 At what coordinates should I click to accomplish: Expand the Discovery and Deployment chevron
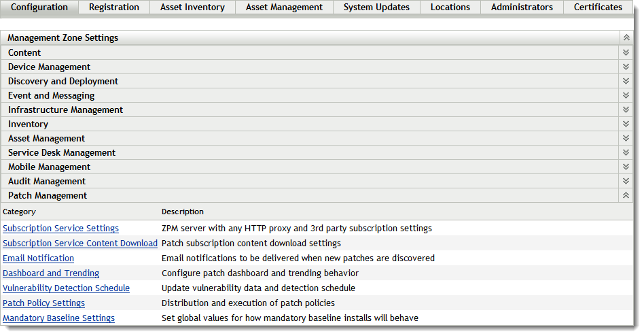626,81
